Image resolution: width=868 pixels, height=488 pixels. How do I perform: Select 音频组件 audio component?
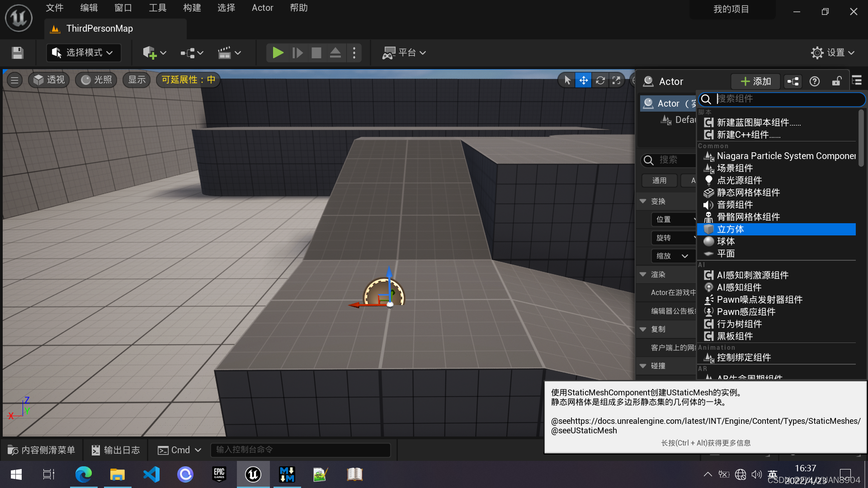coord(776,205)
